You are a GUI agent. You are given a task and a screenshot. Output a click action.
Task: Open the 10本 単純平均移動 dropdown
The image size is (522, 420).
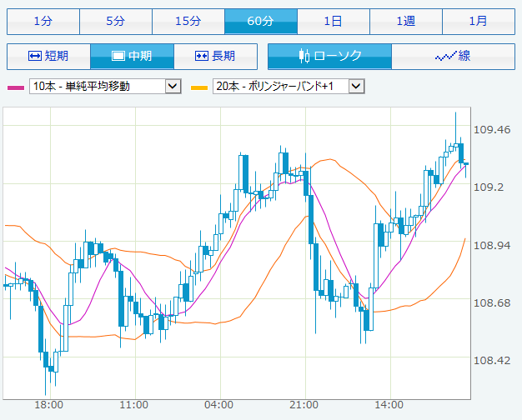(104, 86)
